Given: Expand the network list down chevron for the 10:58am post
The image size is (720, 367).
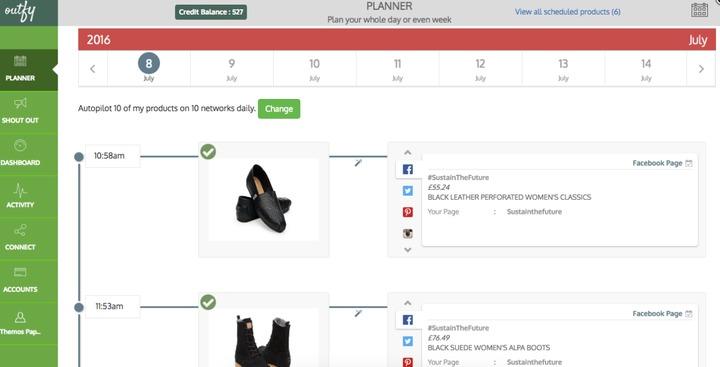Looking at the screenshot, I should pyautogui.click(x=408, y=250).
